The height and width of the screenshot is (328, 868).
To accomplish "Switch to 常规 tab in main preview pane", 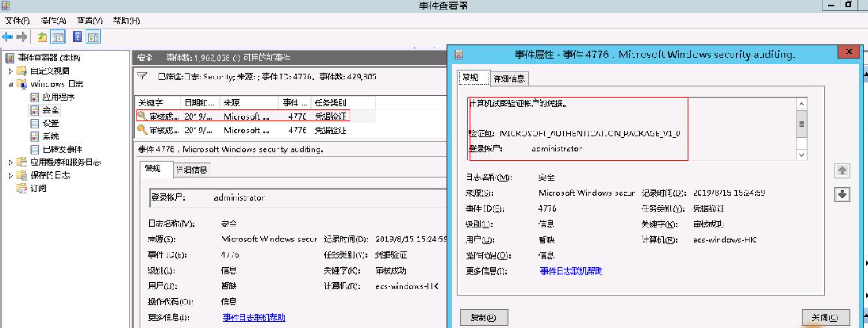I will coord(156,169).
